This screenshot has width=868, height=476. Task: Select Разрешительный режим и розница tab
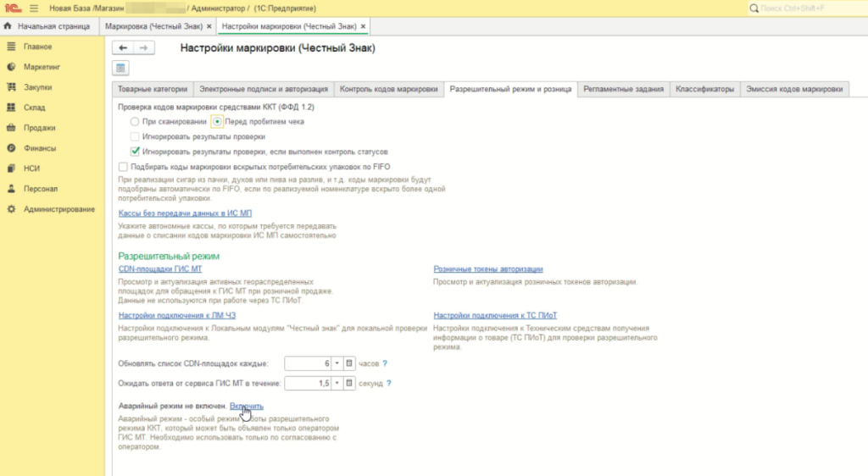510,89
